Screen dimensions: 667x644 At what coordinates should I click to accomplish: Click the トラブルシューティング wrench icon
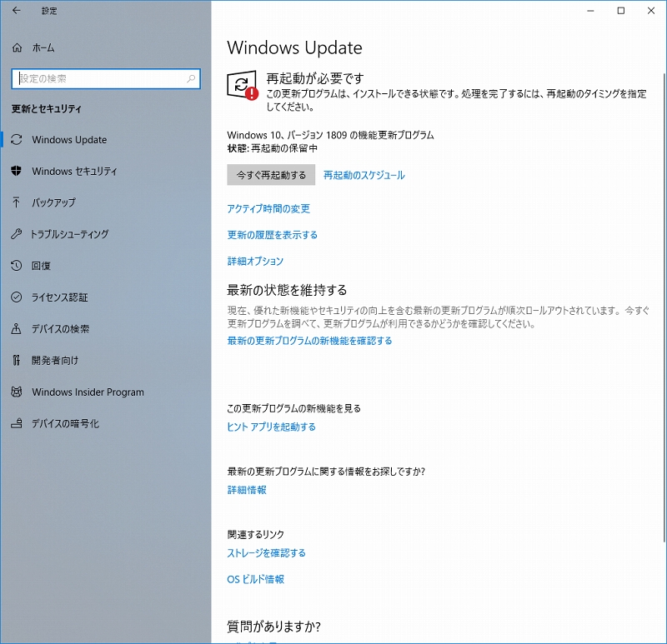pos(16,234)
